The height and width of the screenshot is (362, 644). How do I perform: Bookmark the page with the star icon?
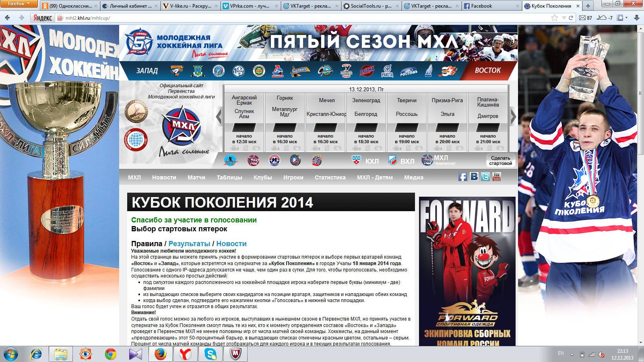click(555, 18)
